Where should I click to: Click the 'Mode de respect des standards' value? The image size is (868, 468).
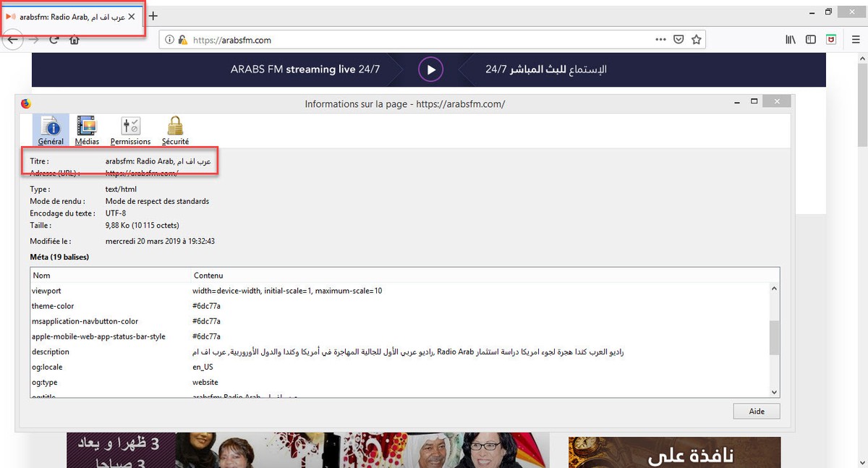[157, 201]
